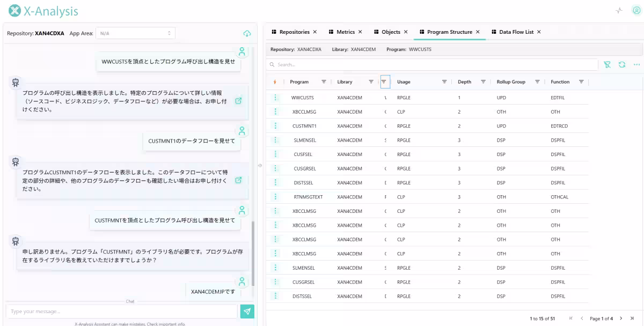Click the Type your message input field
This screenshot has height=326, width=644.
coord(121,312)
